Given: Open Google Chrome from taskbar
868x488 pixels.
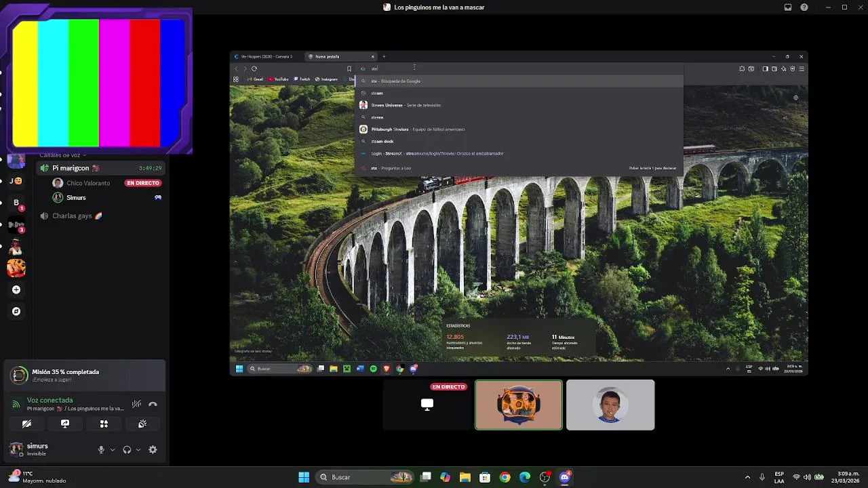Looking at the screenshot, I should coord(505,477).
